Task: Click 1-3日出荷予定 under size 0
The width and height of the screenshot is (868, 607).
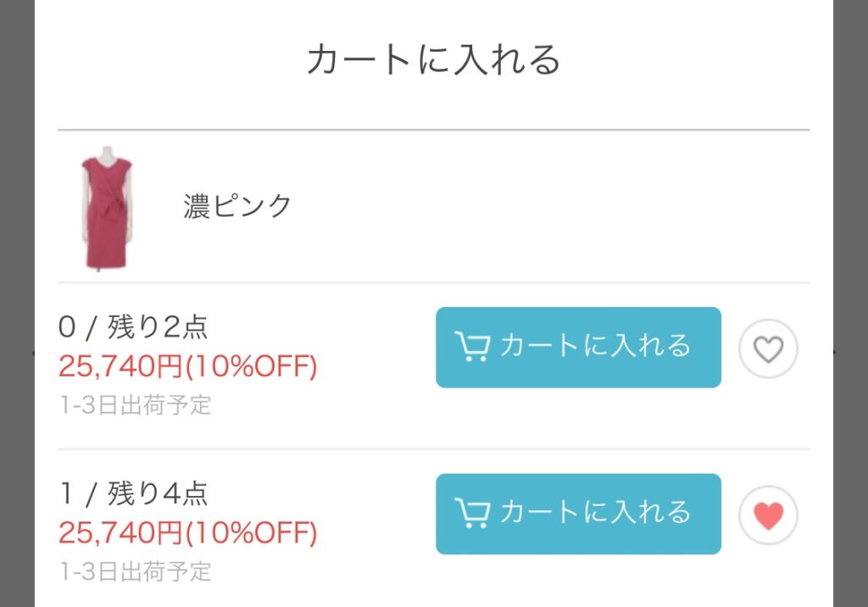Action: (x=135, y=405)
